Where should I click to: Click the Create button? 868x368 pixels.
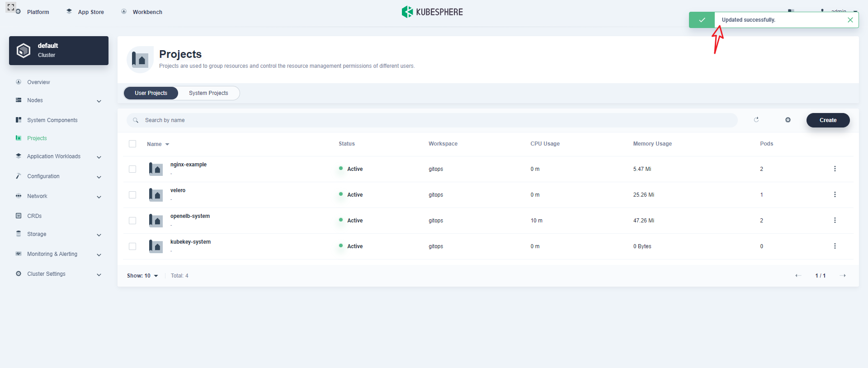coord(828,120)
